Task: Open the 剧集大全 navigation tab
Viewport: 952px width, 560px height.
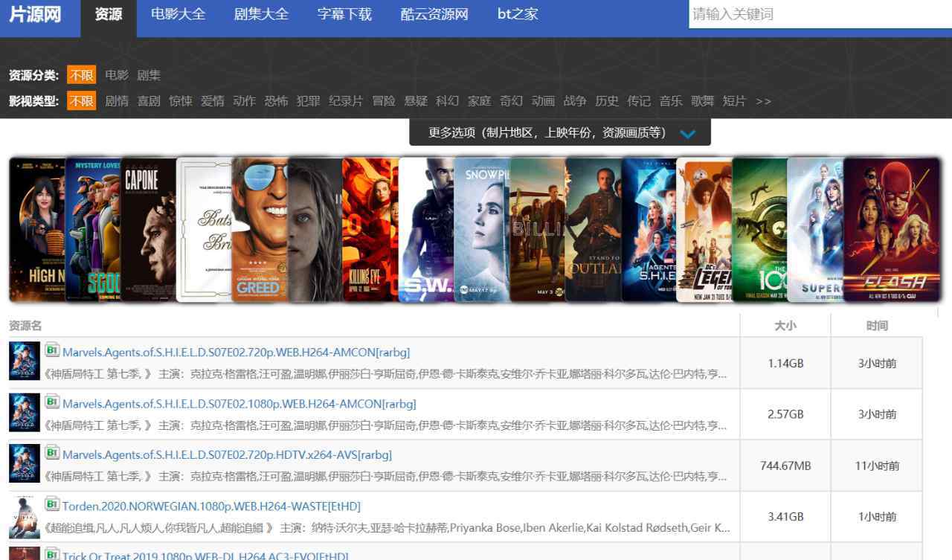Action: tap(261, 14)
